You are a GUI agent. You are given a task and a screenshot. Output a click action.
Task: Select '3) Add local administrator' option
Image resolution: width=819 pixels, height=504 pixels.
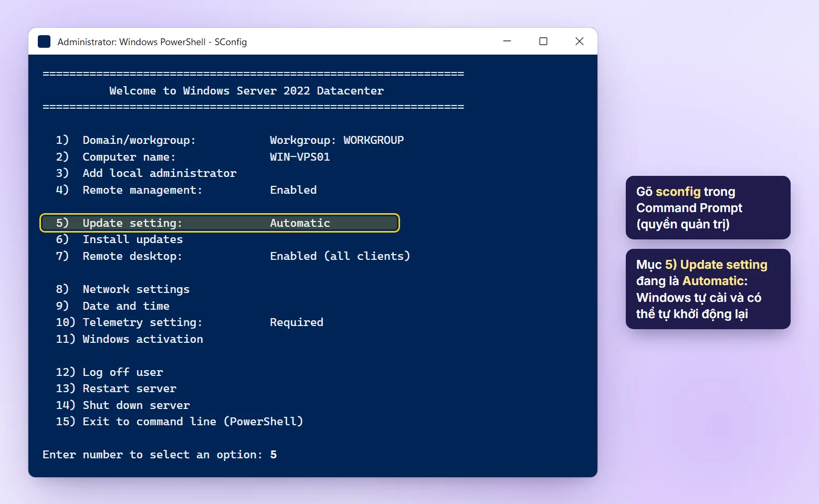pyautogui.click(x=146, y=173)
